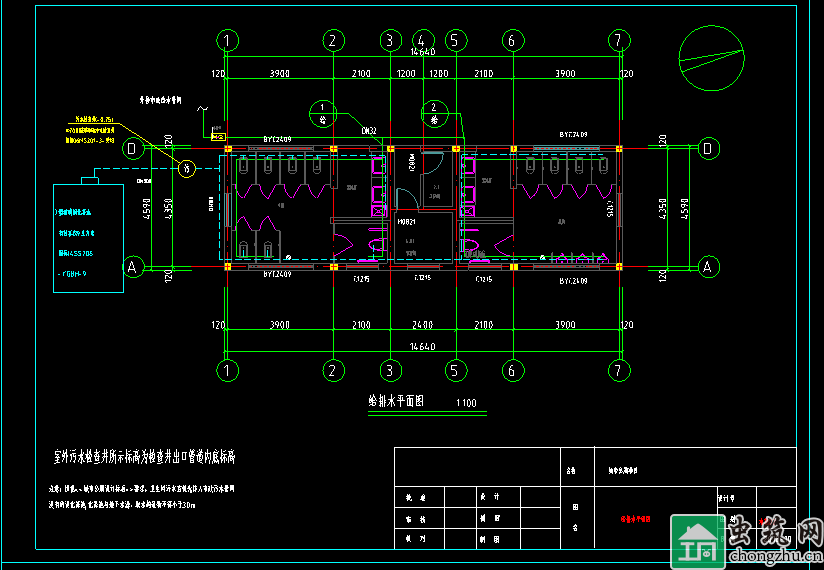Click the DN32 pipe label
This screenshot has height=570, width=824.
pos(368,131)
